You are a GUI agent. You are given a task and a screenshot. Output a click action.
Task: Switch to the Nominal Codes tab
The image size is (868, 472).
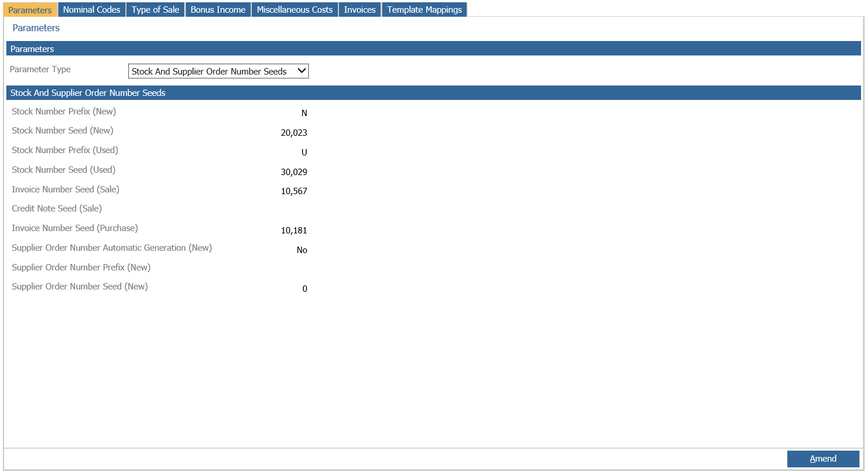point(91,10)
